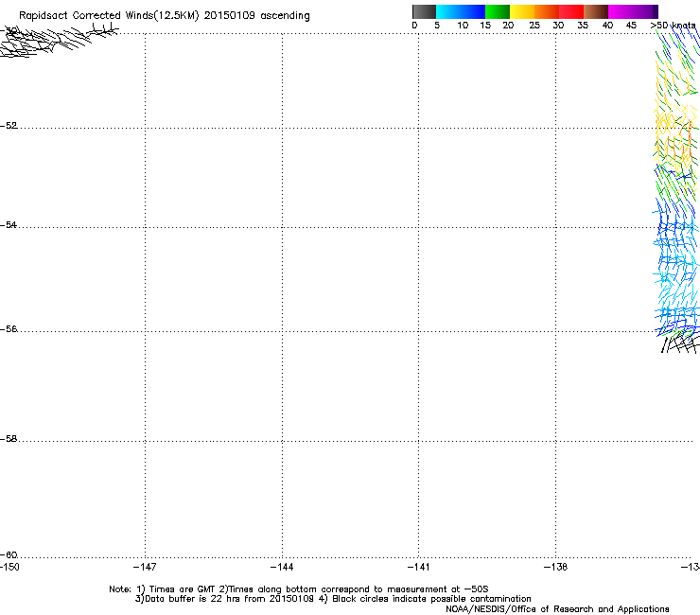The image size is (700, 615).
Task: Select the orange 25-30 knots color band
Action: coord(547,11)
